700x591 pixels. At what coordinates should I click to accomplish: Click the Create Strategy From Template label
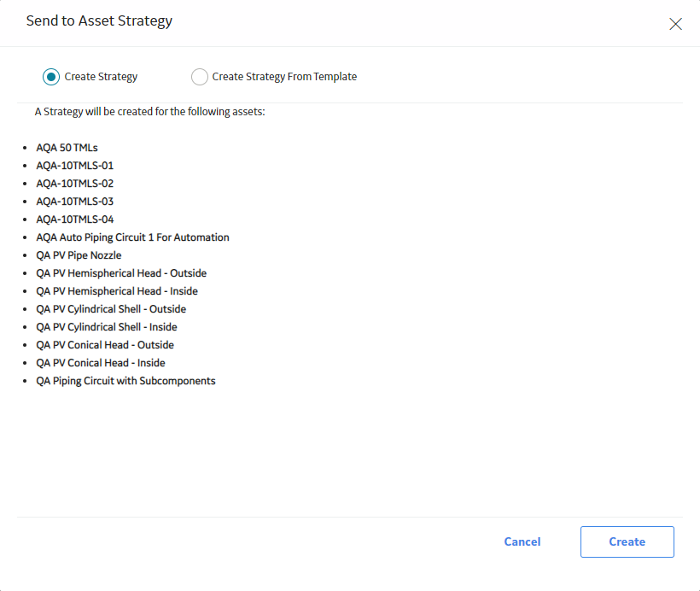pyautogui.click(x=284, y=77)
